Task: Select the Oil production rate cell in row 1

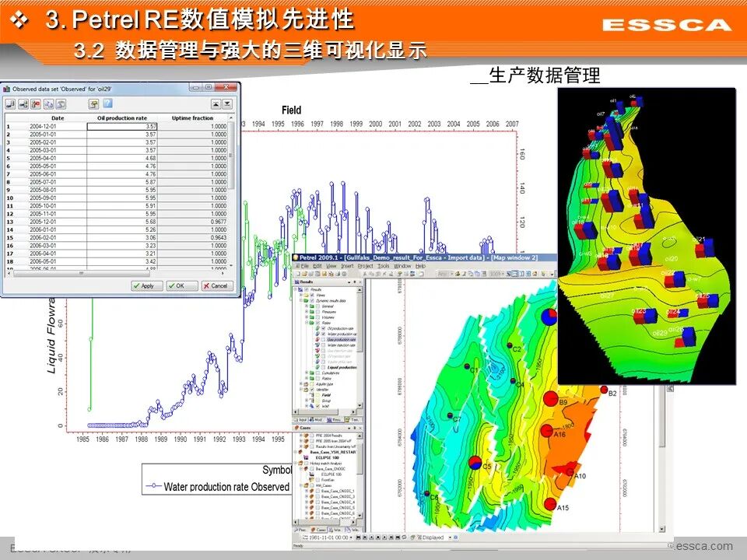Action: click(122, 126)
